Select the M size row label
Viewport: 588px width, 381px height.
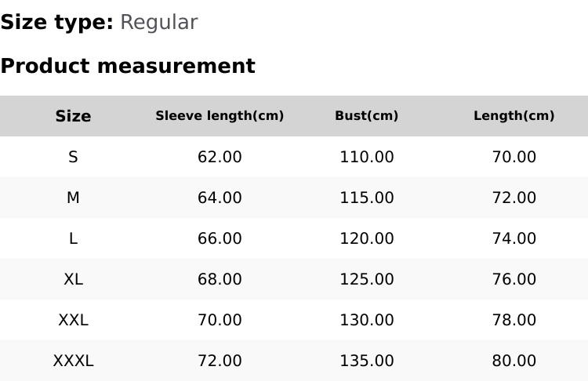[73, 198]
